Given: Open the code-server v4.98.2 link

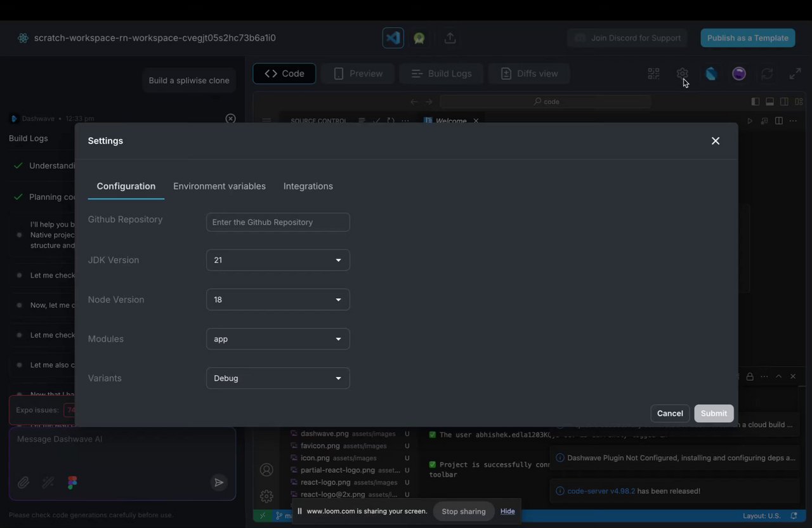Looking at the screenshot, I should 601,491.
